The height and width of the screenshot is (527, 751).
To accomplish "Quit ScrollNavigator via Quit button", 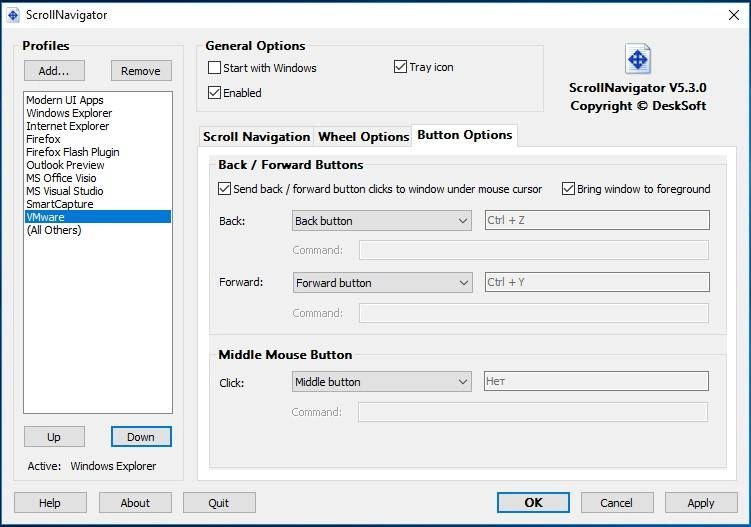I will (x=219, y=503).
